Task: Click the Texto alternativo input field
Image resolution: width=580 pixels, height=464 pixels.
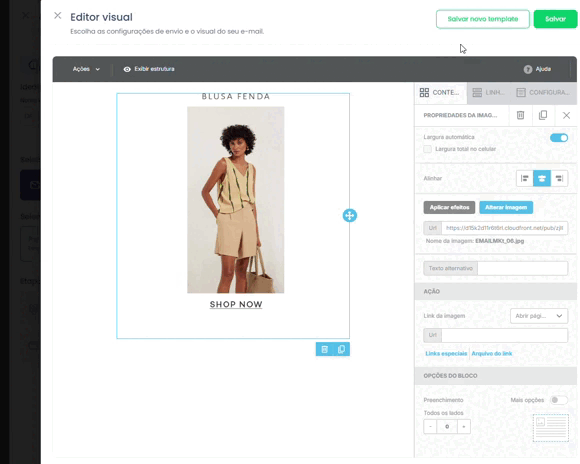Action: coord(522,268)
